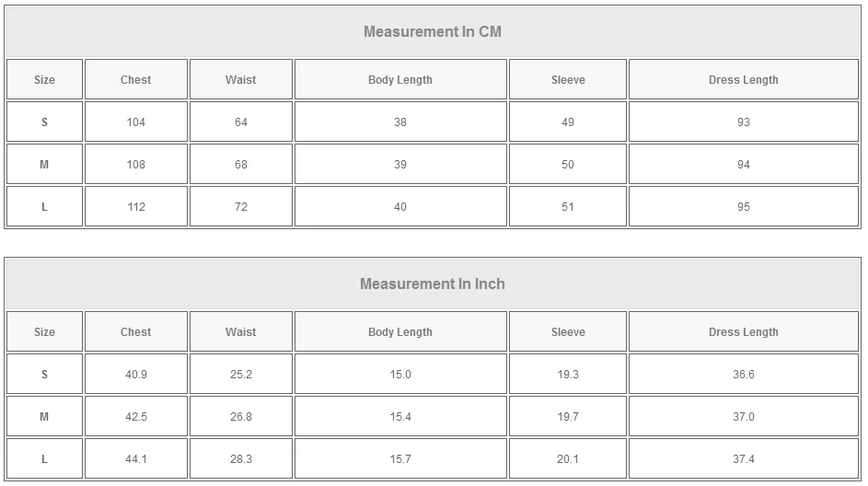This screenshot has width=868, height=486.
Task: Click the sleeve value 49 cell
Action: pos(568,122)
